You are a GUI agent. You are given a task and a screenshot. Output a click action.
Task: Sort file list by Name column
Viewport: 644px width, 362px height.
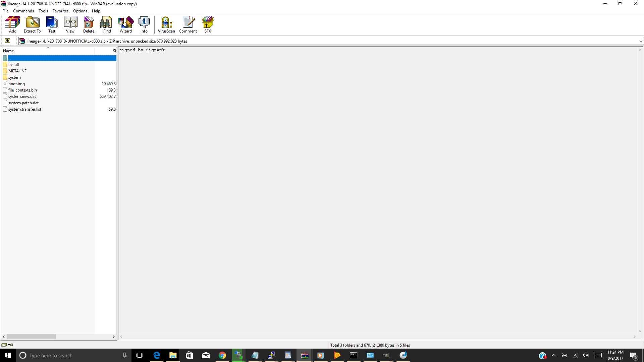tap(48, 51)
